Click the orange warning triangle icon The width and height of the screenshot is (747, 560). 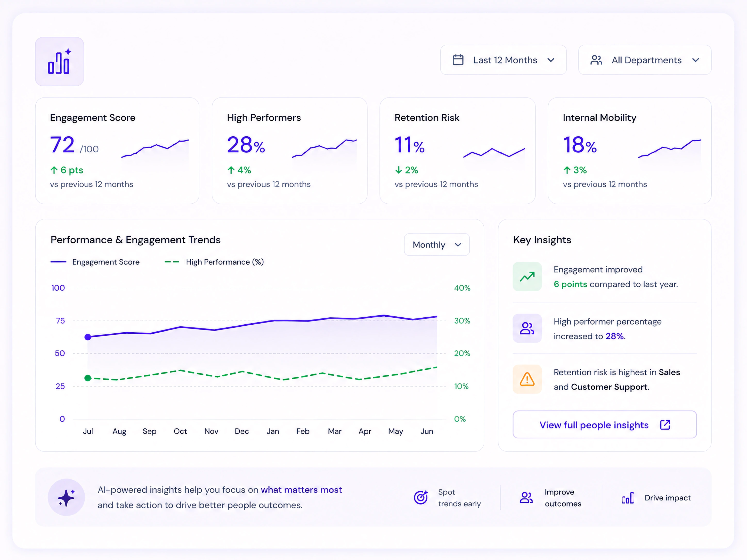click(527, 380)
